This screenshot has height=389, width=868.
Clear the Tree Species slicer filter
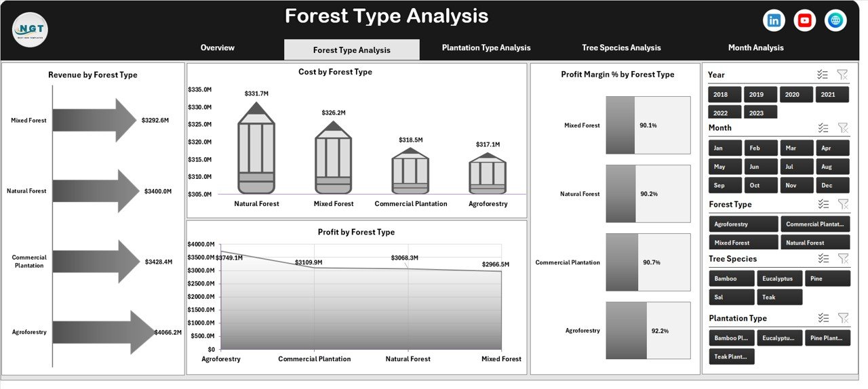(x=842, y=258)
